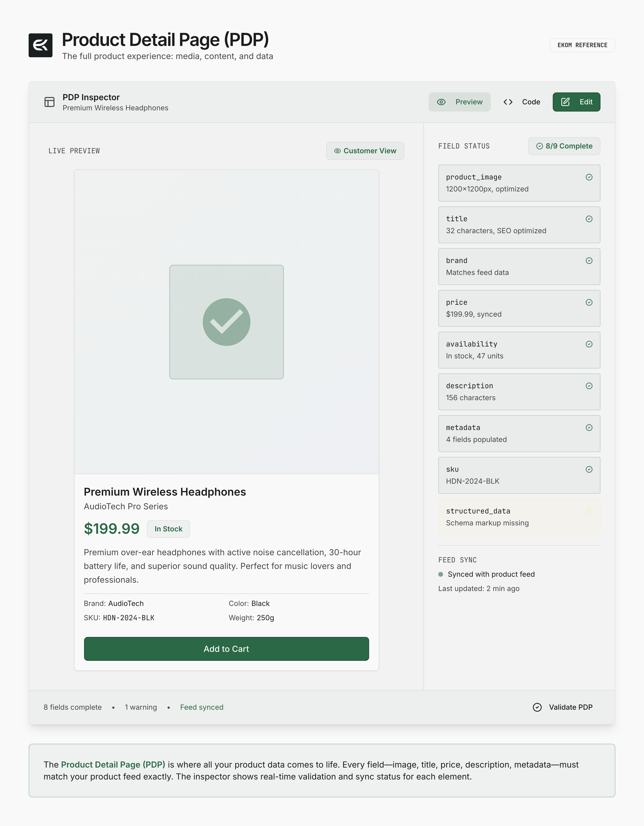644x826 pixels.
Task: Click the 8/9 Complete status badge
Action: point(564,146)
